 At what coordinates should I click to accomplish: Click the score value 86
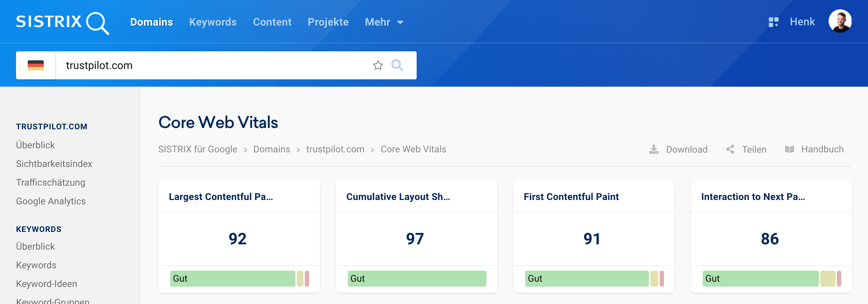[x=770, y=239]
